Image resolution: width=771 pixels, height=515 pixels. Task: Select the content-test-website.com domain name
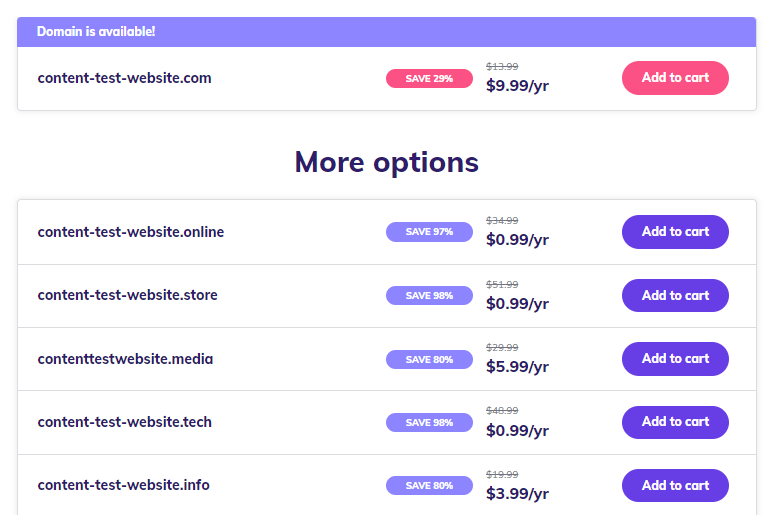coord(124,78)
